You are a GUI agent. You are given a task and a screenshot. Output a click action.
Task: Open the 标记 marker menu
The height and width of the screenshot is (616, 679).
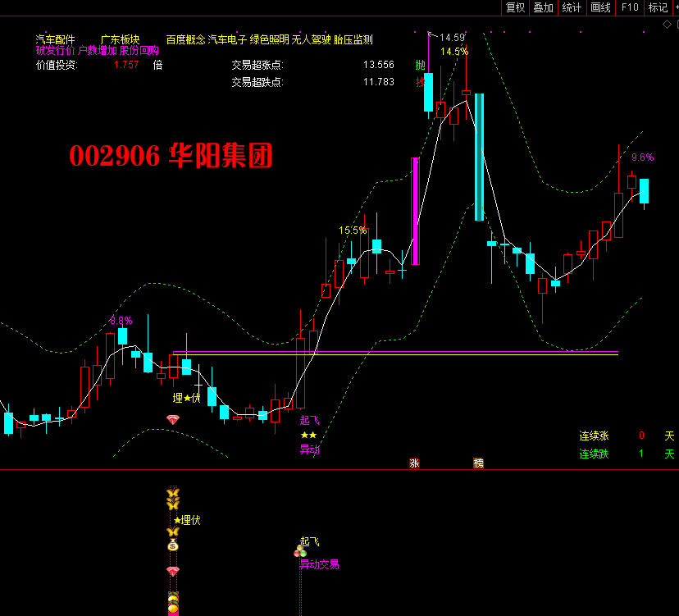pyautogui.click(x=658, y=7)
